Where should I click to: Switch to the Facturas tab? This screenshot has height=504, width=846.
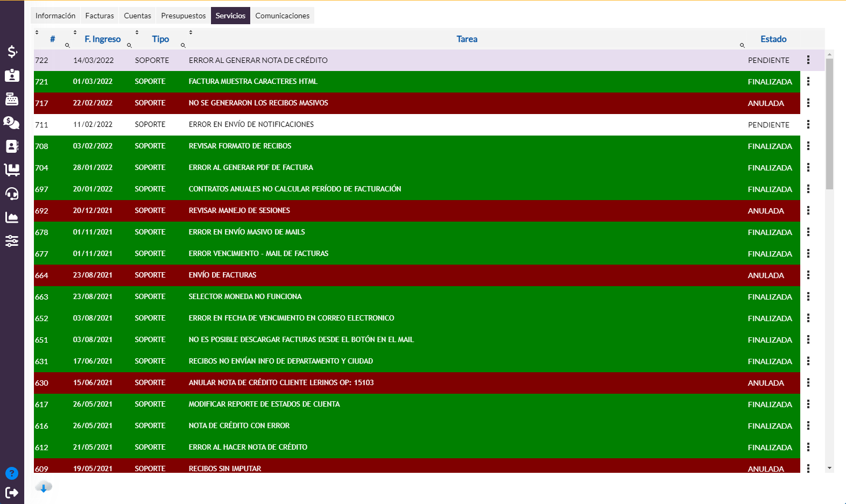(100, 16)
